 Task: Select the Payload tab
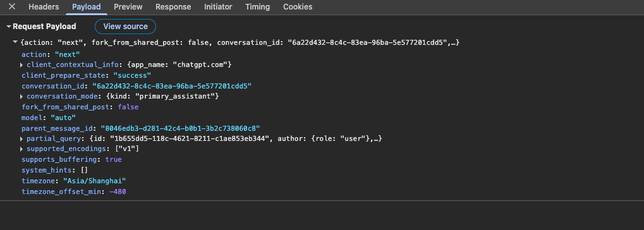86,7
